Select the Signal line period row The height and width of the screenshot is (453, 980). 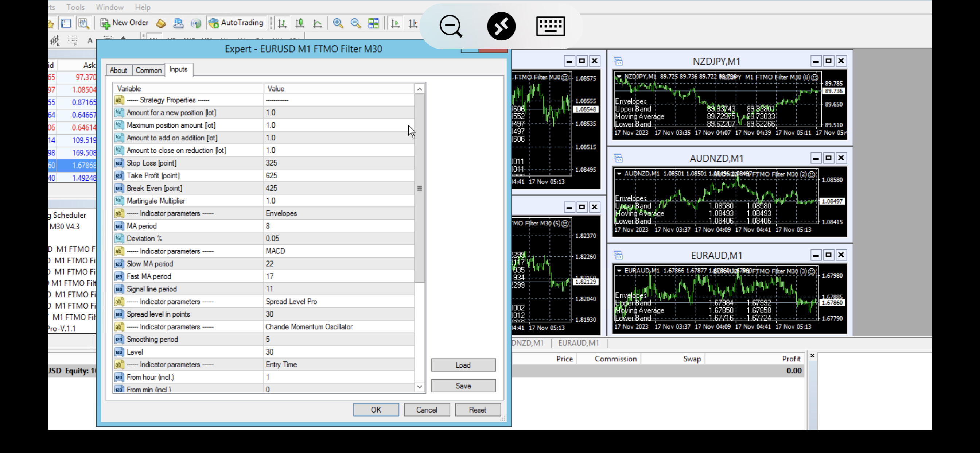[x=264, y=289]
